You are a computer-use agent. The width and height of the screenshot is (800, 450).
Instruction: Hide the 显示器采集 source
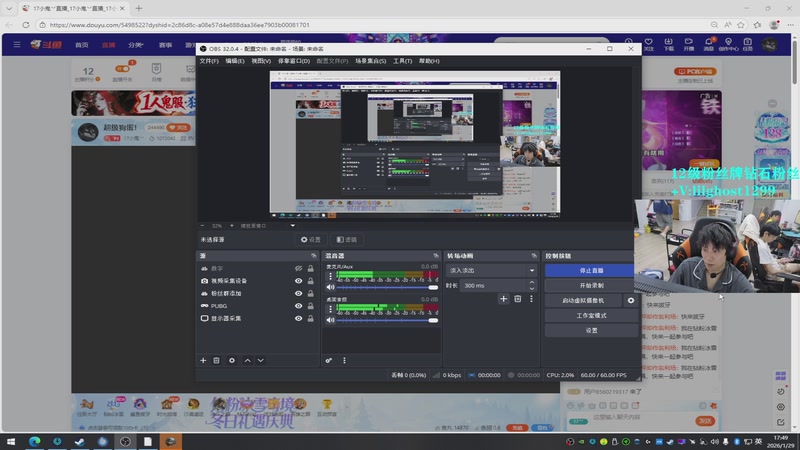298,318
